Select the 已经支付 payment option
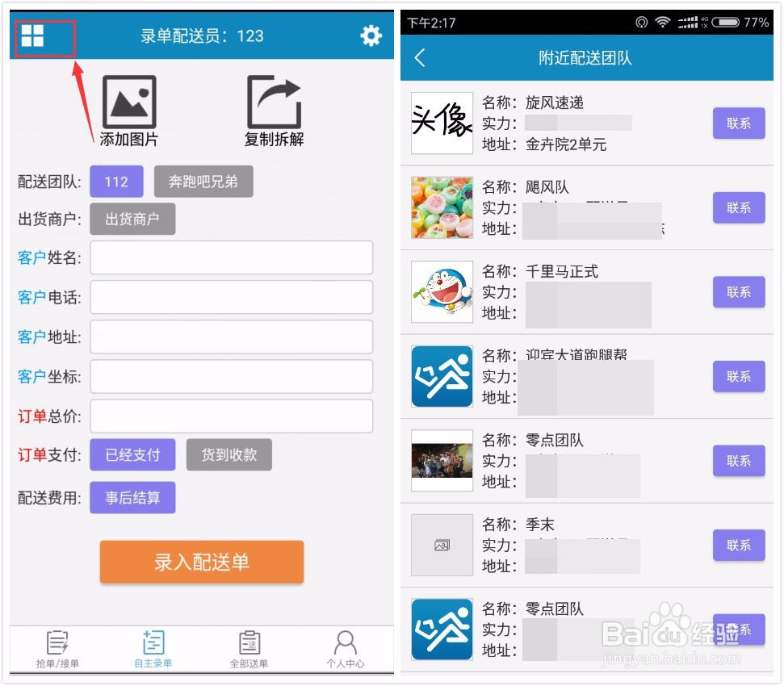784x686 pixels. (x=132, y=454)
